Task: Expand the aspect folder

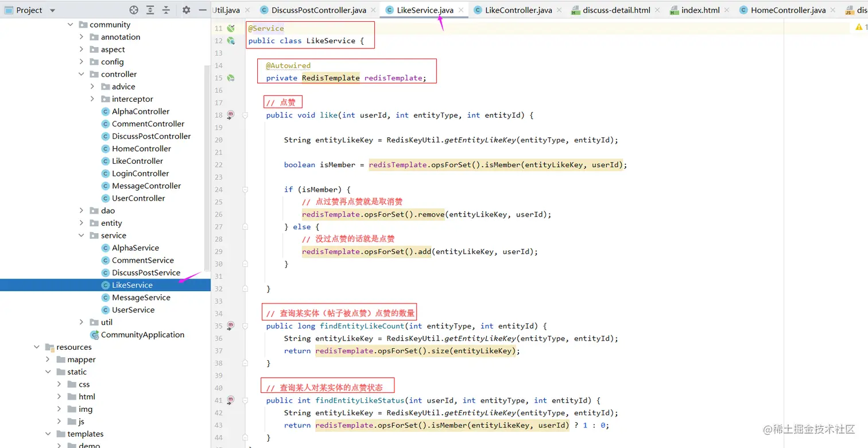Action: tap(82, 49)
